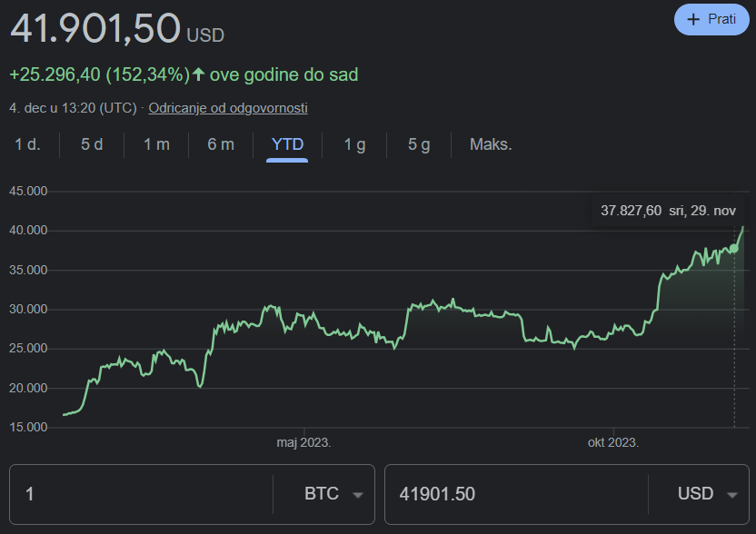Screen dimensions: 756x534
Task: Choose the 1 m range tab
Action: [156, 144]
